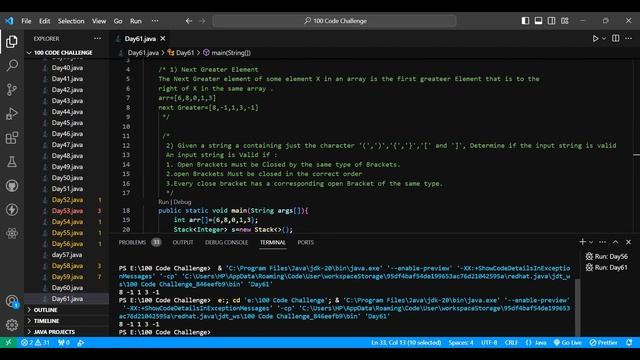Open the Search view icon
Image resolution: width=640 pixels, height=360 pixels.
point(12,65)
